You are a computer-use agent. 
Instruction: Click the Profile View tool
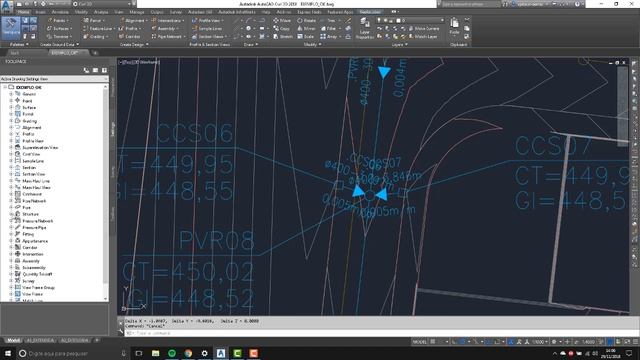tap(207, 20)
